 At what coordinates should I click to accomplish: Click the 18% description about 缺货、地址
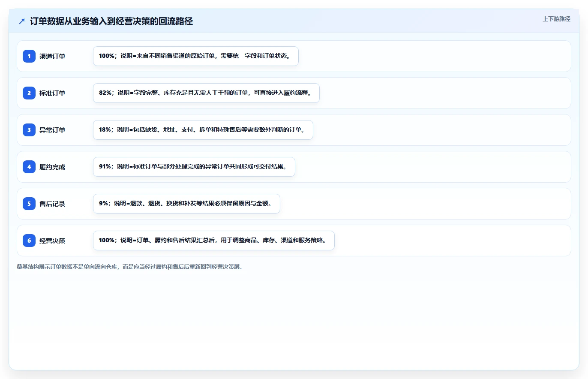[x=203, y=130]
